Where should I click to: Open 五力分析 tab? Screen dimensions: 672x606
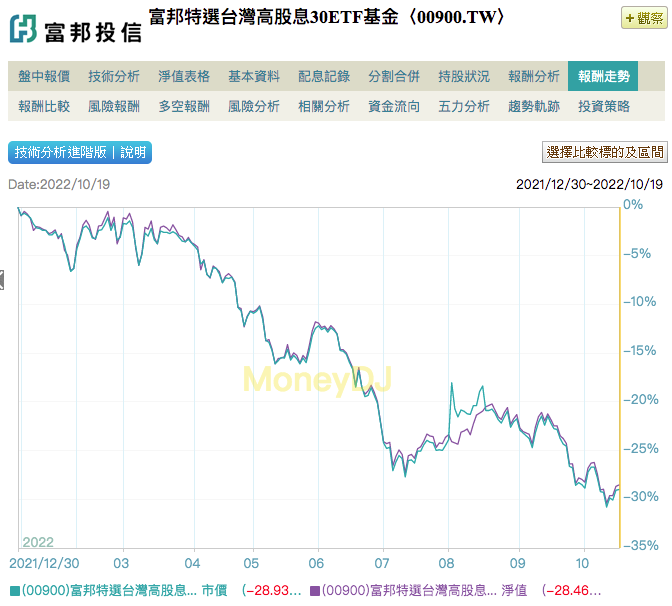coord(464,106)
